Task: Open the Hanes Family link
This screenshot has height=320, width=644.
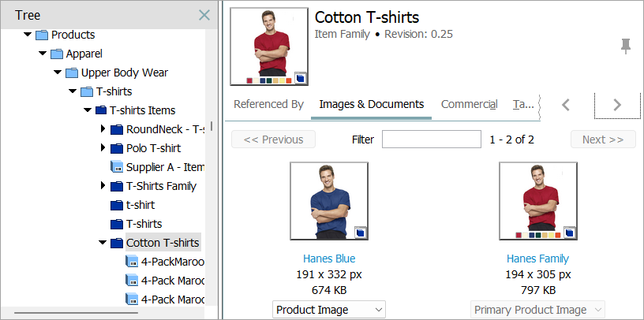Action: (537, 259)
